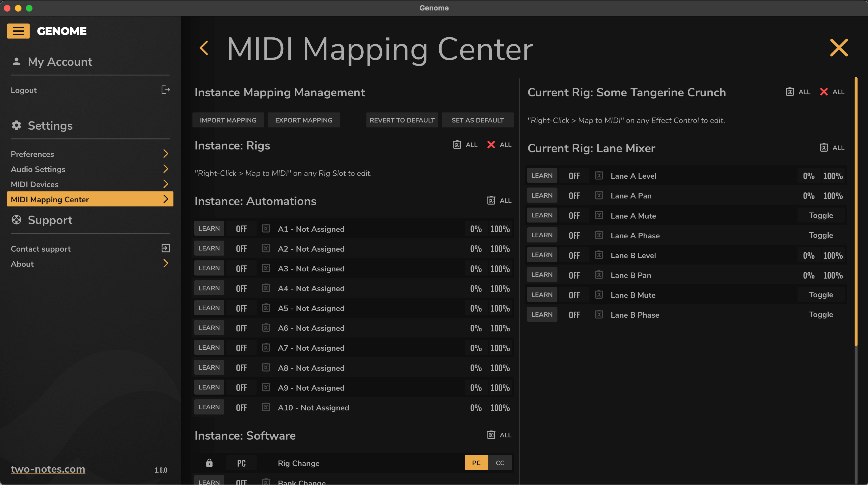Select CC mode for Rig Change

(500, 463)
